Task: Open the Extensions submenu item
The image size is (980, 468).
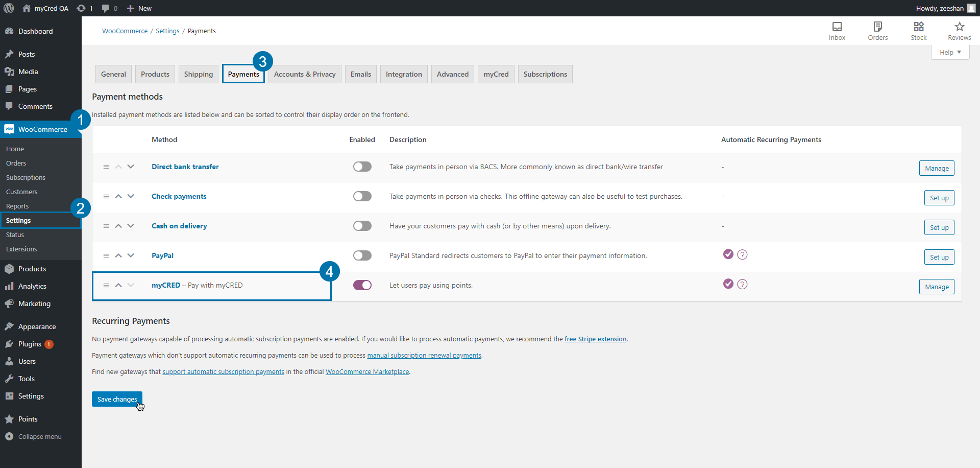Action: (x=21, y=249)
